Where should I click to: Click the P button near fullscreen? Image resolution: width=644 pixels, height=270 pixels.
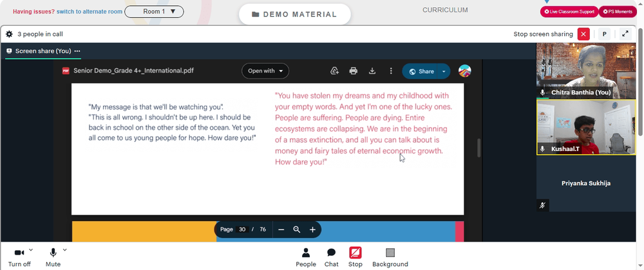605,34
